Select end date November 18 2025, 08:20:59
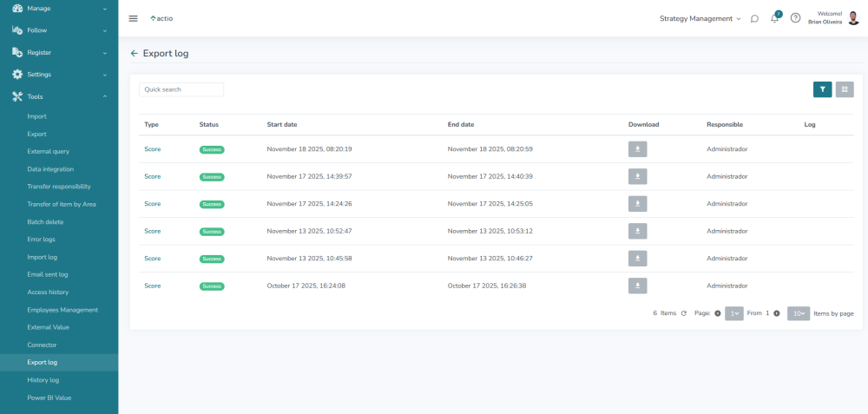 pos(490,149)
